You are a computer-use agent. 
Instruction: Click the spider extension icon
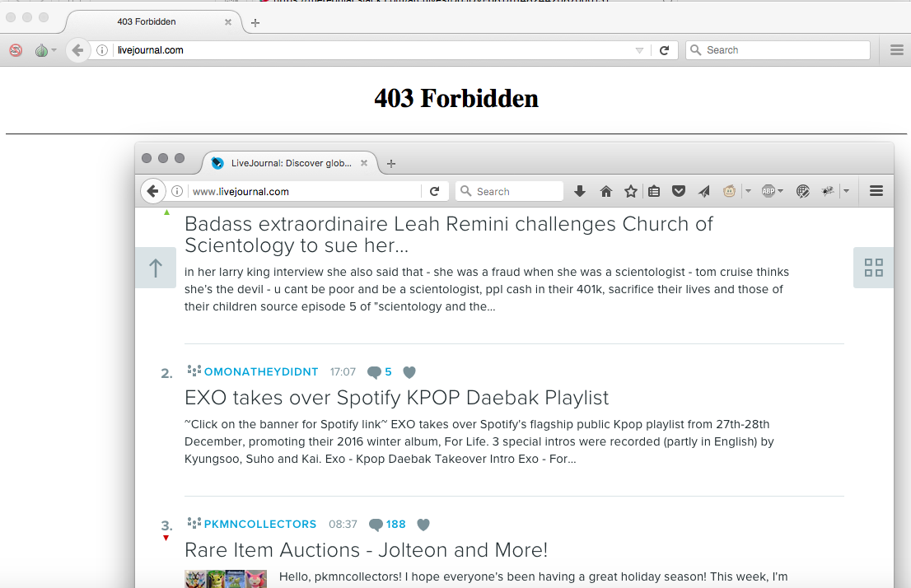(828, 191)
